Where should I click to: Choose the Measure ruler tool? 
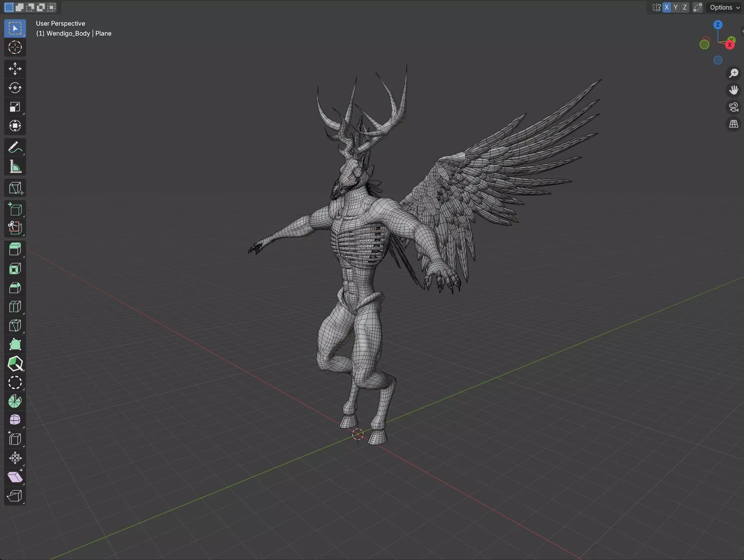click(x=15, y=166)
